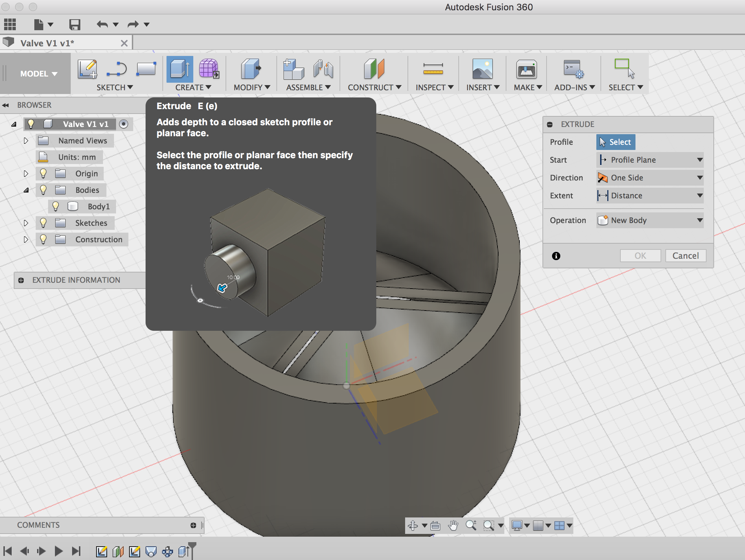Click the MODIFY menu item
Viewport: 745px width, 560px height.
click(250, 87)
